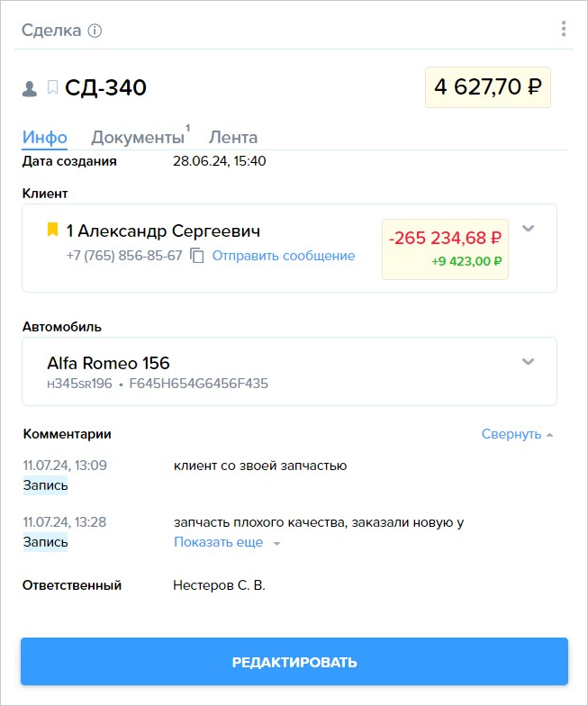Click the 4 627,70 ₽ deal amount
This screenshot has width=588, height=706.
coord(488,87)
